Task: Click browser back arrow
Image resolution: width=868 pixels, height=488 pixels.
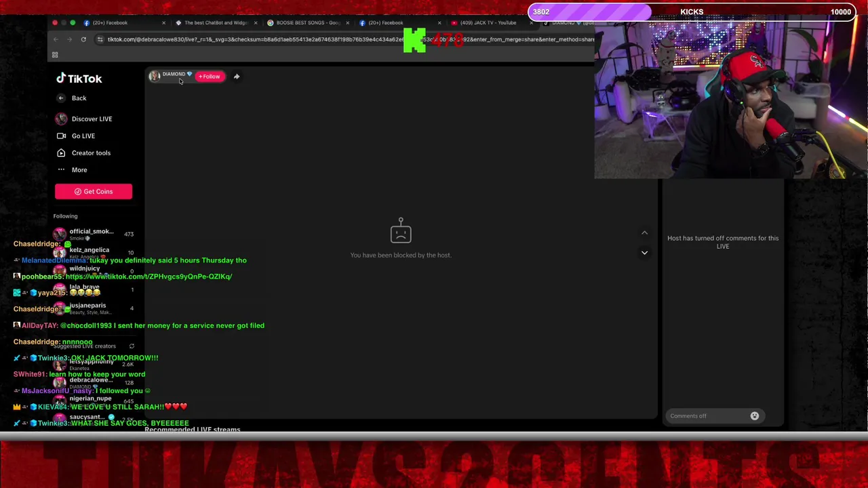Action: (56, 39)
